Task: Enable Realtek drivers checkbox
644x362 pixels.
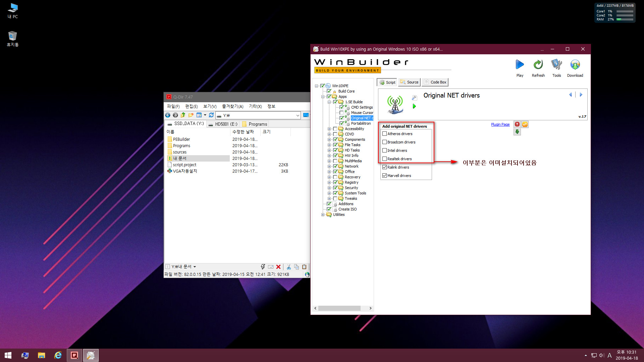Action: tap(385, 159)
